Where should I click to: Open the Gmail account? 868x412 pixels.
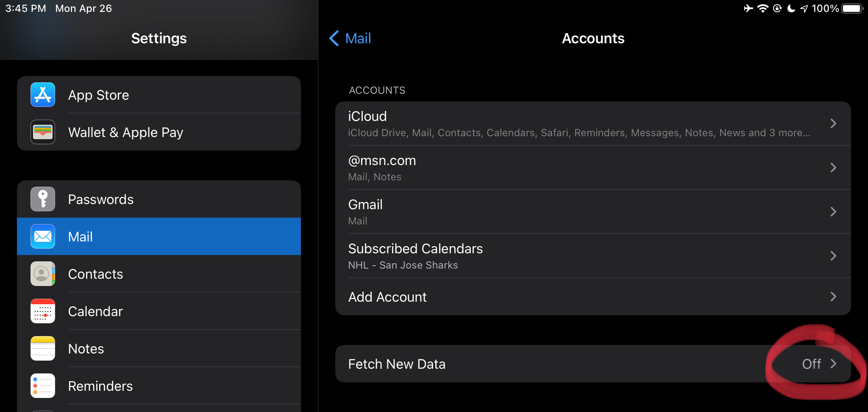click(x=593, y=212)
